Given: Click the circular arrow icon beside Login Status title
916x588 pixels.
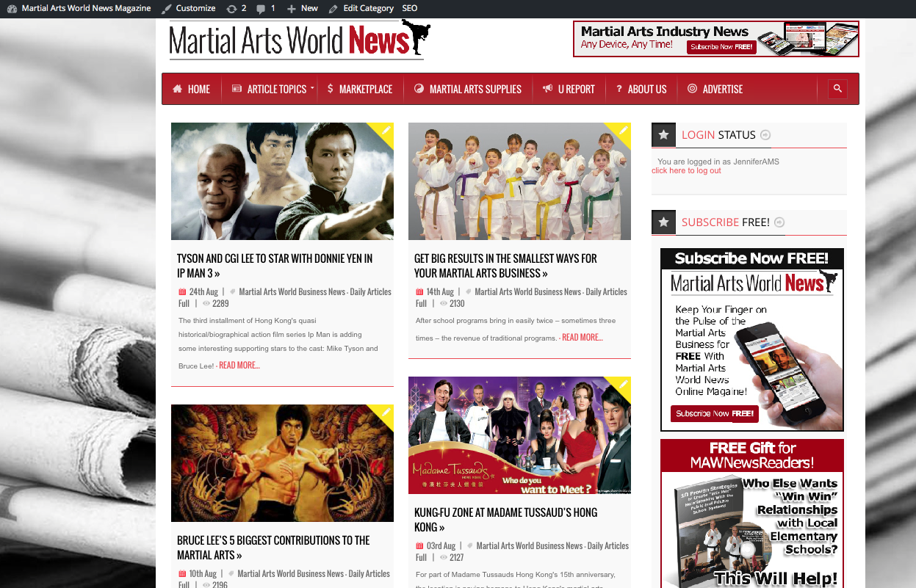Looking at the screenshot, I should 765,135.
